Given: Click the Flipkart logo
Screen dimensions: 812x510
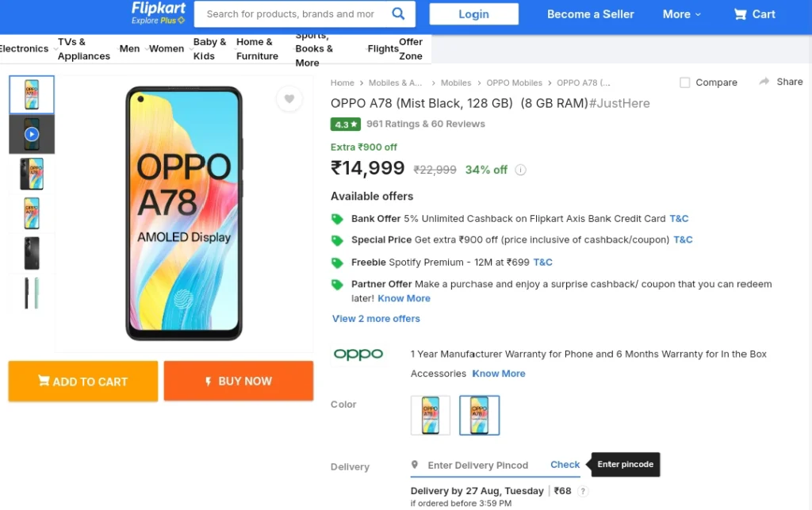Looking at the screenshot, I should click(x=159, y=13).
